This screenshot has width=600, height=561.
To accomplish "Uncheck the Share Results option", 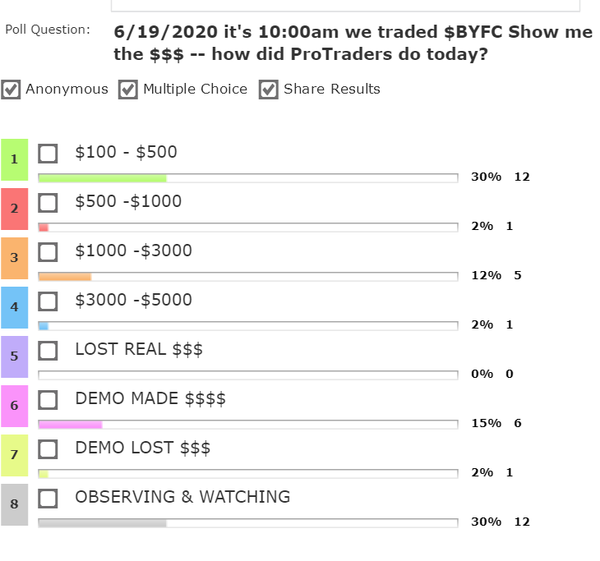I will (268, 90).
